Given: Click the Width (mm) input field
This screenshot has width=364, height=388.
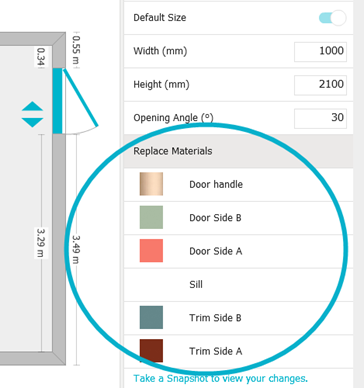Looking at the screenshot, I should [x=320, y=51].
